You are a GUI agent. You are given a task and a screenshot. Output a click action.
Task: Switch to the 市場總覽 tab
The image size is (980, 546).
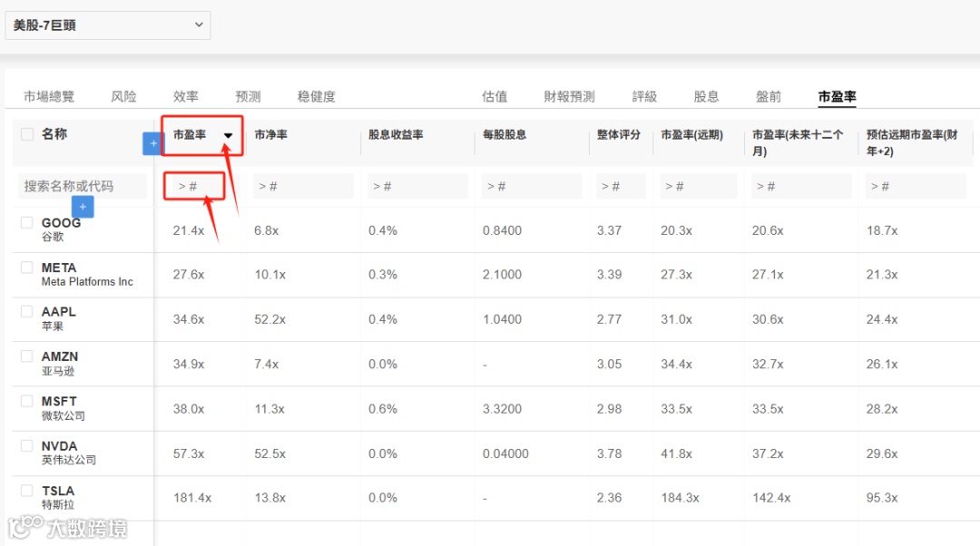pos(49,96)
